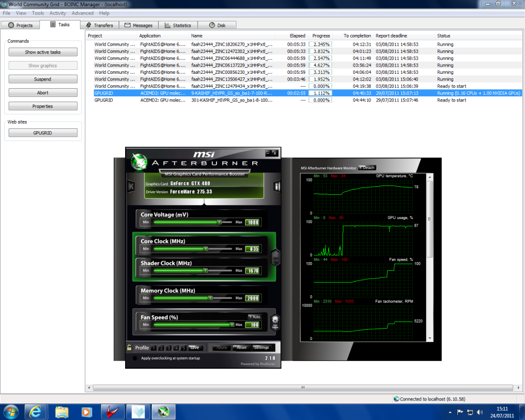Click the Memory Clock value field 2000
This screenshot has width=525, height=420.
253,298
